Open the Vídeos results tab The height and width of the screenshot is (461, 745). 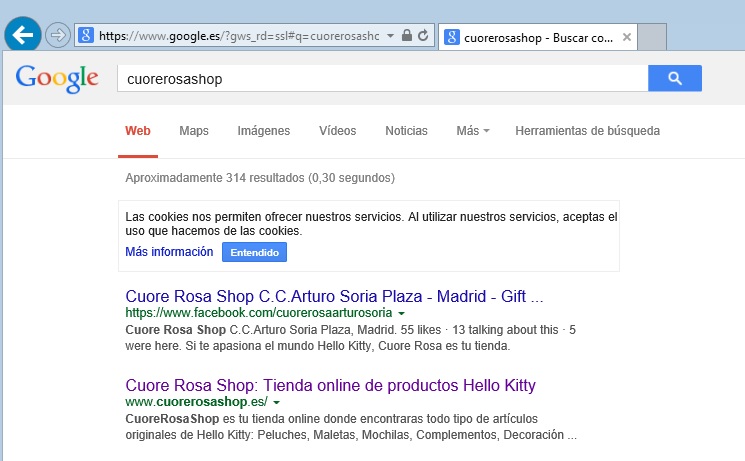tap(337, 131)
